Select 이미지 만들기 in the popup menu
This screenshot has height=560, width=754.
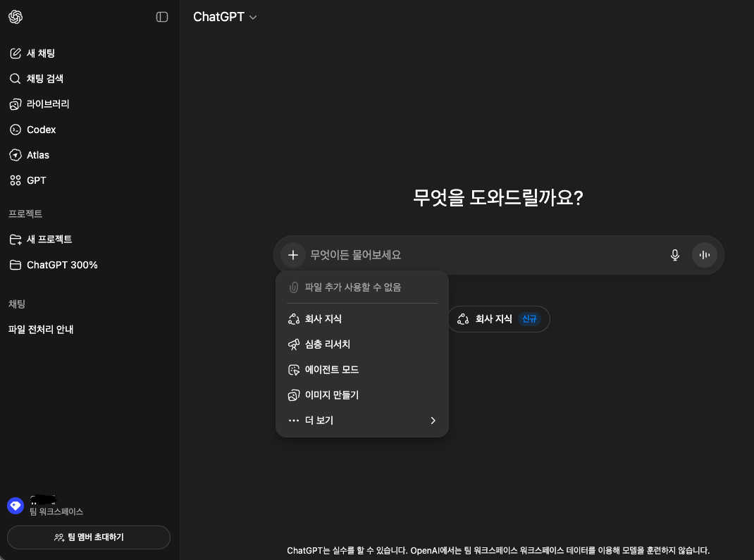[x=362, y=396]
